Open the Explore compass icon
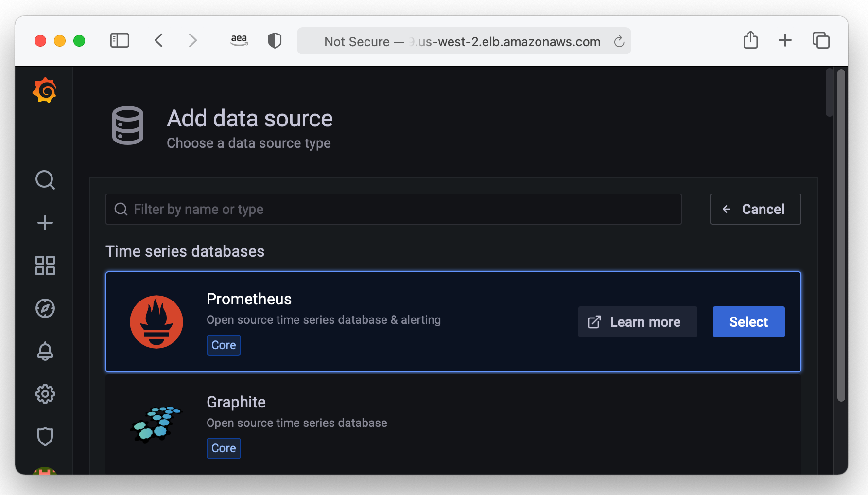The image size is (868, 495). [x=45, y=308]
